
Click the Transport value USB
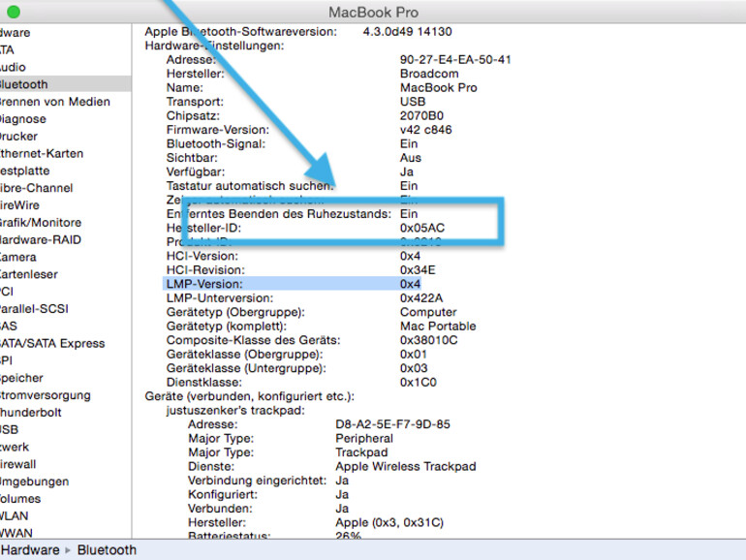point(413,102)
